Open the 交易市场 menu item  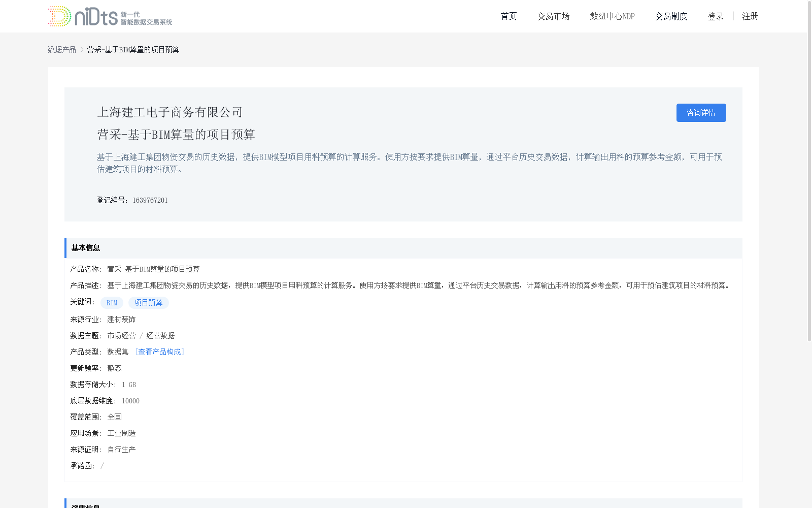coord(553,16)
